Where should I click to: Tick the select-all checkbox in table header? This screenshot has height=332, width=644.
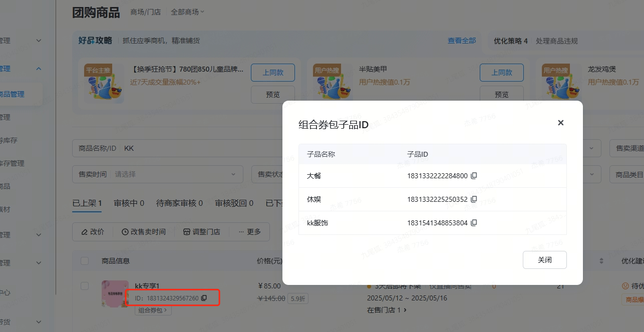point(85,260)
